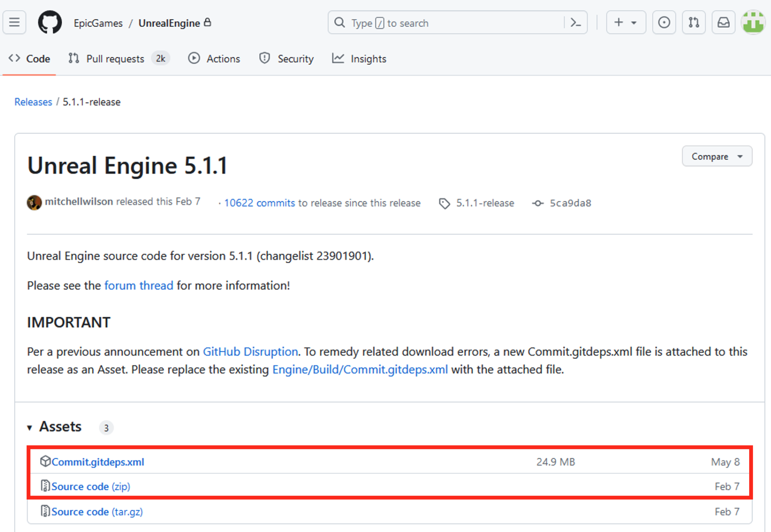771x532 pixels.
Task: Open the hamburger navigation menu
Action: pos(14,23)
